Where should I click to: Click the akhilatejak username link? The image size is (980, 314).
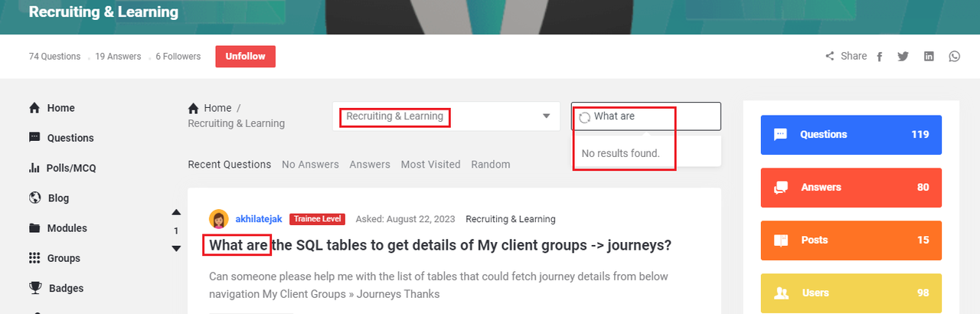[259, 219]
